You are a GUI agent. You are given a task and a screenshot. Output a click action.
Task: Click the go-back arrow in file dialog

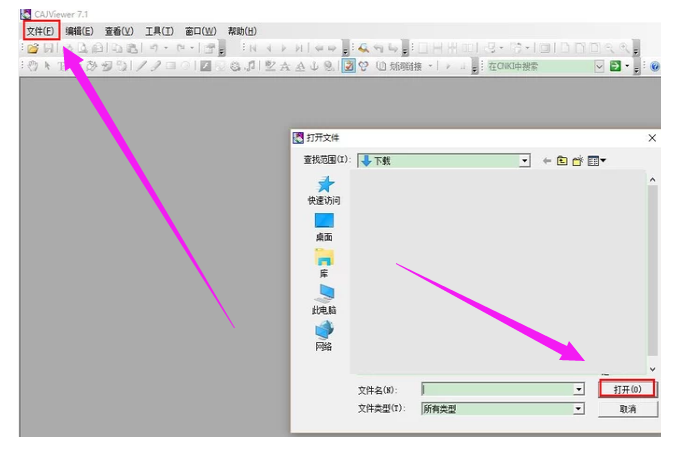pos(547,160)
